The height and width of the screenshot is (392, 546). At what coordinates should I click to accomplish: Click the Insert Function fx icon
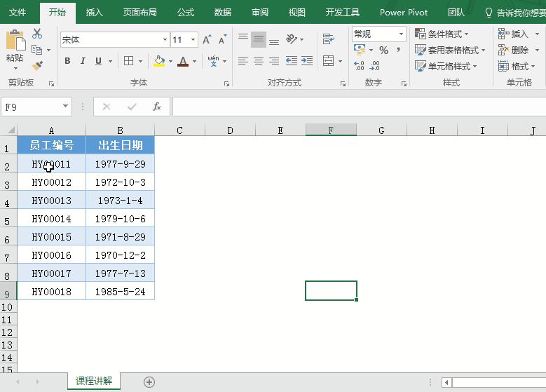point(157,107)
